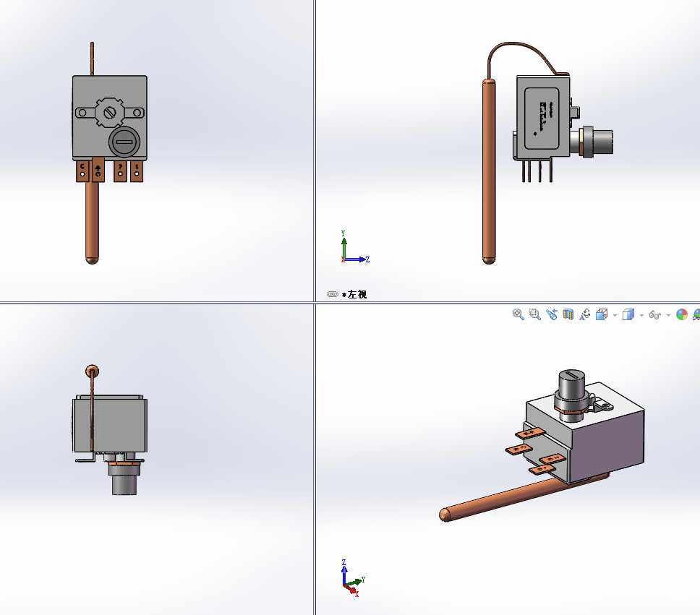Activate the Section View icon
This screenshot has width=700, height=615.
[568, 314]
